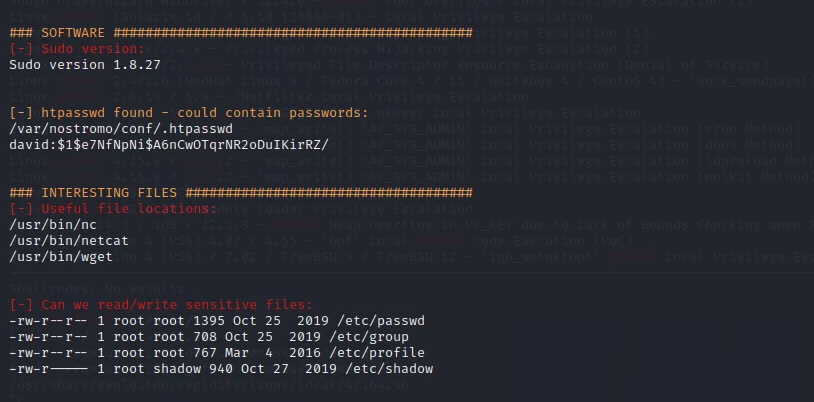Click the /usr/bin/netcat path
Image resolution: width=814 pixels, height=402 pixels.
(x=69, y=241)
